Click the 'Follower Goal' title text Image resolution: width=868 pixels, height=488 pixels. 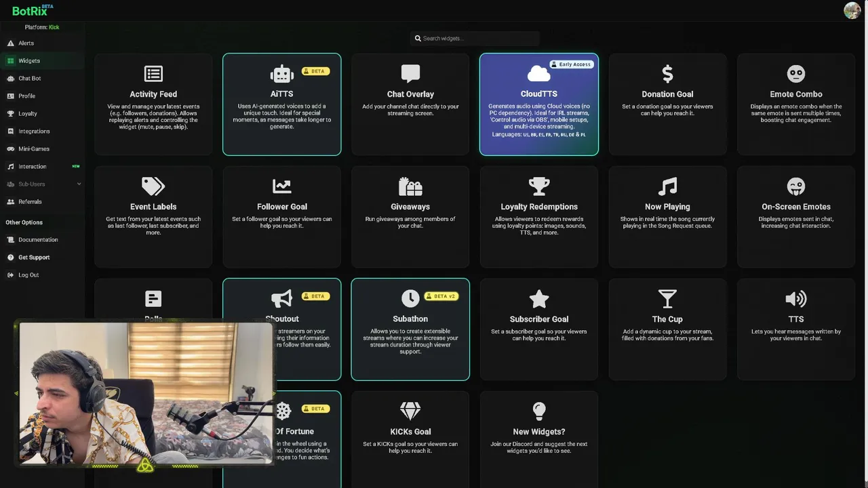pyautogui.click(x=281, y=207)
